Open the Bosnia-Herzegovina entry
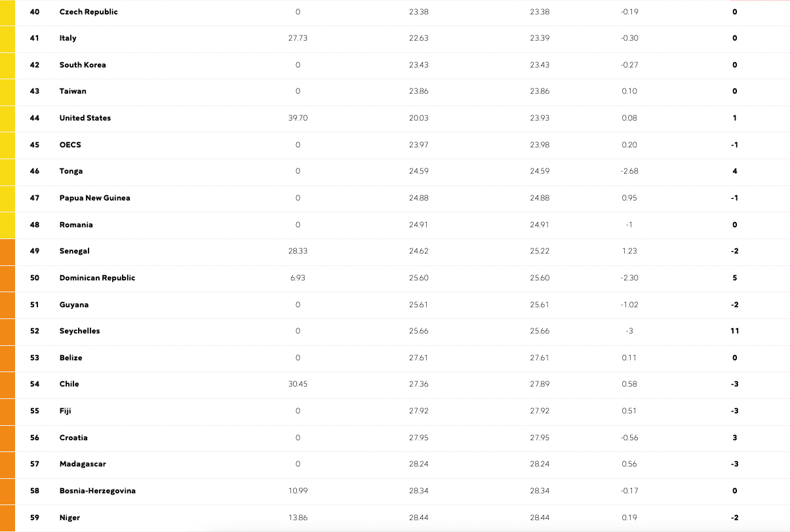The width and height of the screenshot is (790, 532). (98, 491)
